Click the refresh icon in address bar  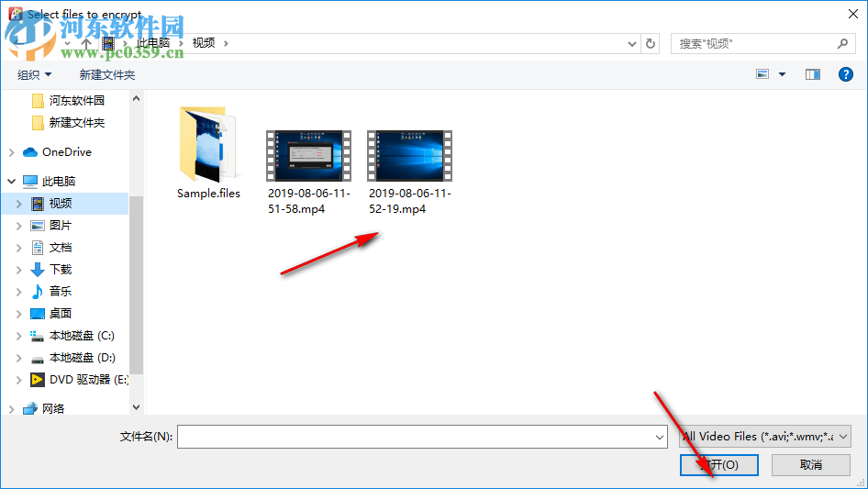651,43
